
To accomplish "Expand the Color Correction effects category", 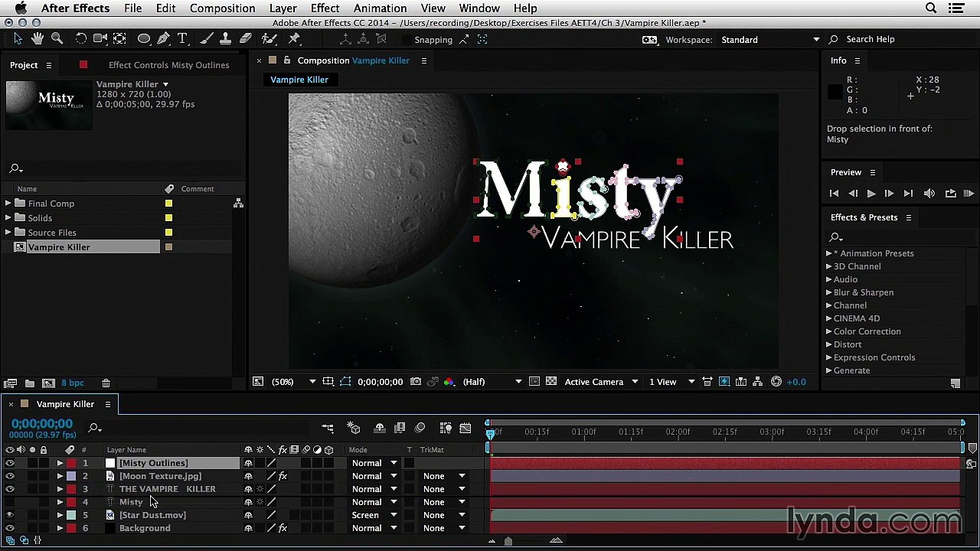I will click(829, 331).
